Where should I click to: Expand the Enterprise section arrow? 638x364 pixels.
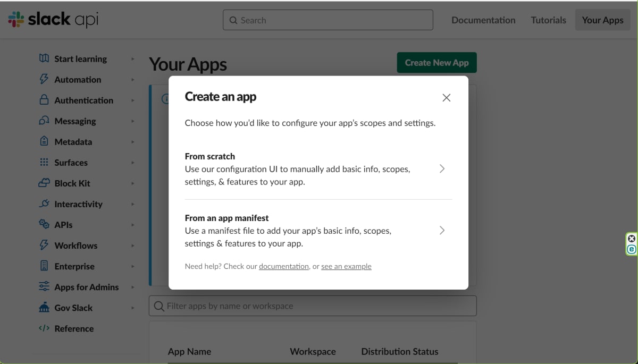coord(132,266)
